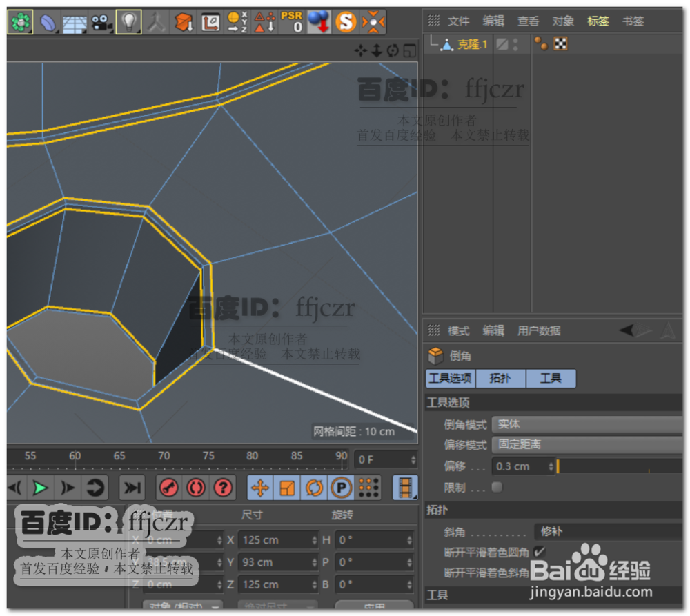
Task: Click the viewport orbit rotate icon
Action: (393, 51)
